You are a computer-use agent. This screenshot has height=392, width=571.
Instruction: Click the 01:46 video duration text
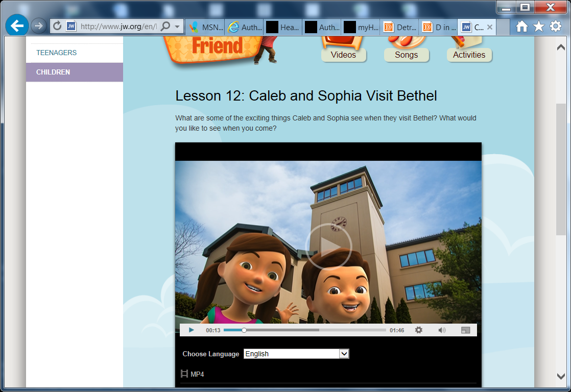point(397,330)
